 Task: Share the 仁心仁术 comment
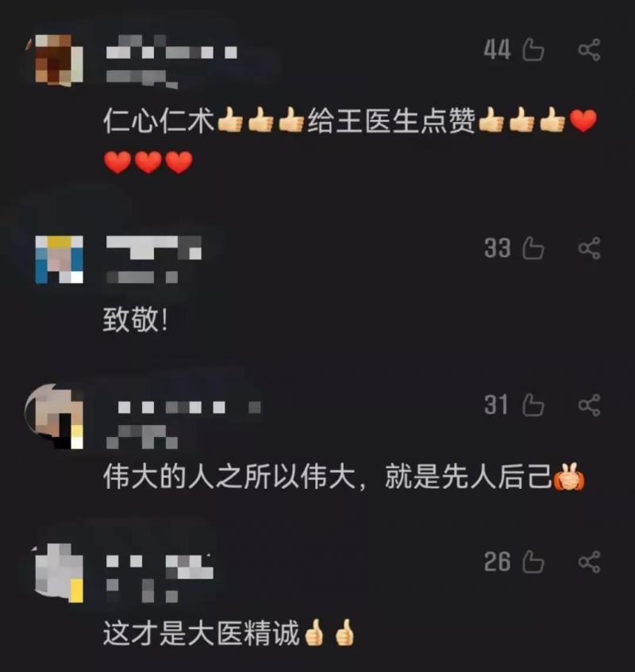click(x=589, y=50)
